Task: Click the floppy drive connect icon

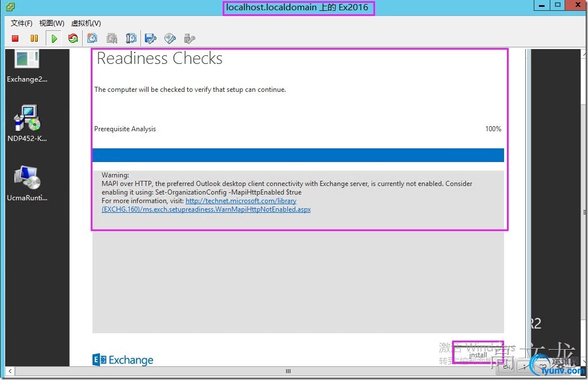Action: point(150,38)
